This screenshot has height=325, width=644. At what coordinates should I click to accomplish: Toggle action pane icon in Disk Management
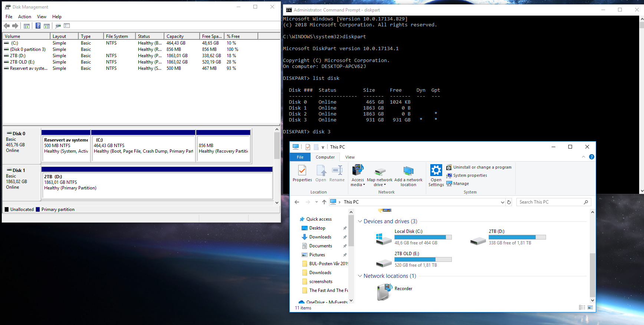[47, 26]
